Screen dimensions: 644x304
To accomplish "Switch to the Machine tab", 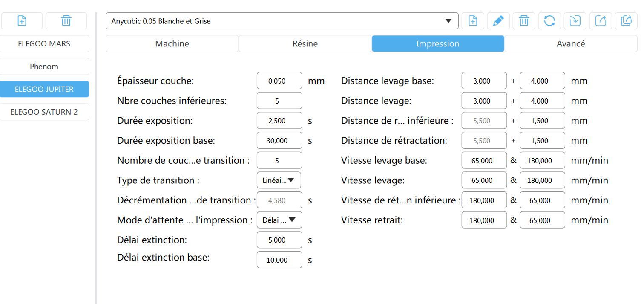I will pyautogui.click(x=172, y=43).
